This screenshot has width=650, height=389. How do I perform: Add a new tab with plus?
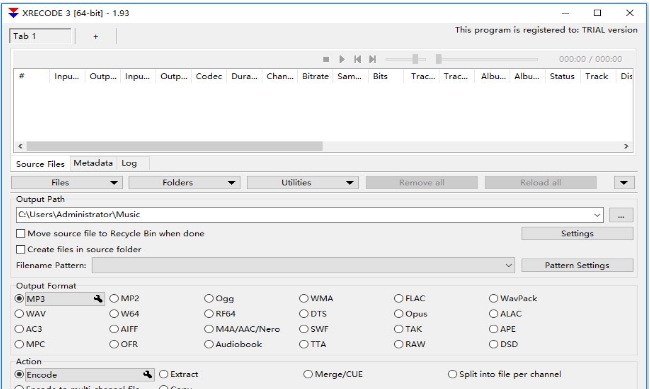(96, 36)
